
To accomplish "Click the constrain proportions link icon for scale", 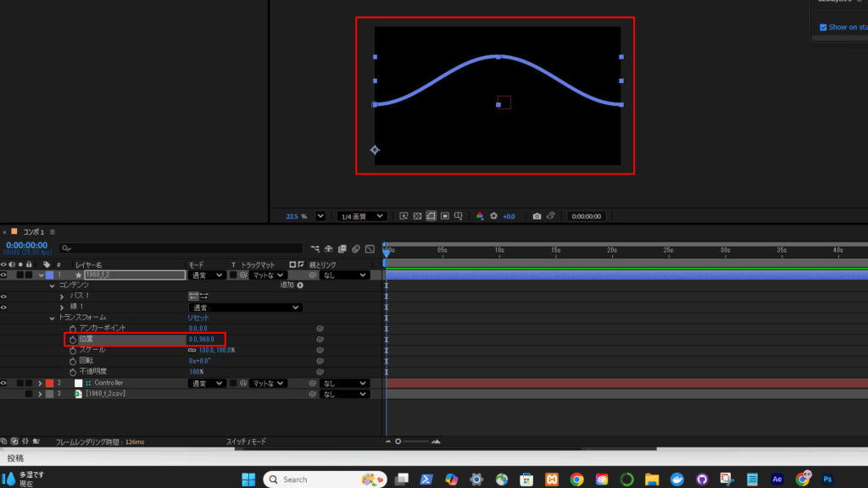I will click(x=192, y=350).
